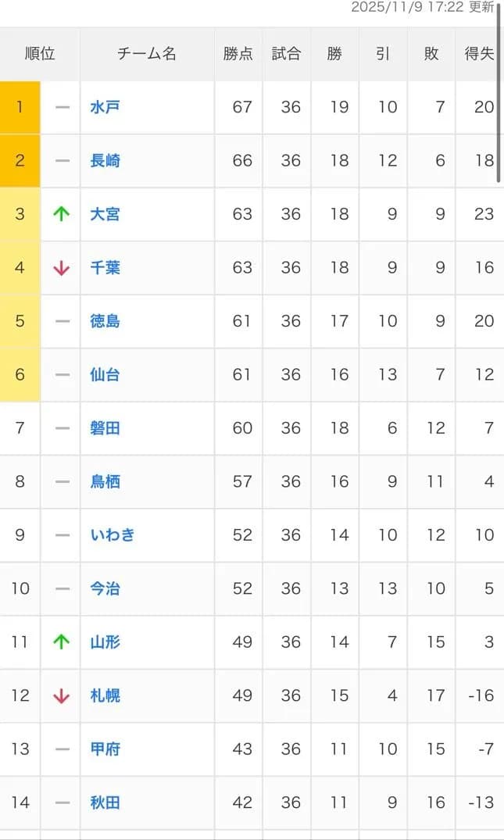Viewport: 504px width, 840px height.
Task: Click the red down arrow next to 千葉
Action: pyautogui.click(x=60, y=268)
